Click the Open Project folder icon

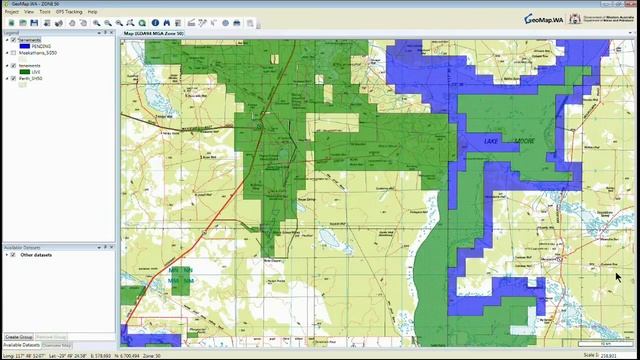coord(23,23)
